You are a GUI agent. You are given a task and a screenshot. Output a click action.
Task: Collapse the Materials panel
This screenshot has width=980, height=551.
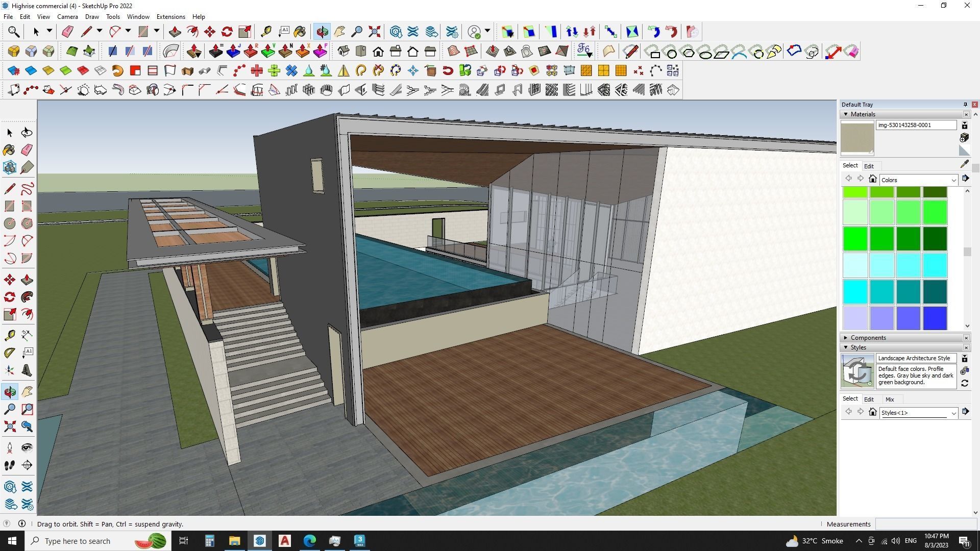[846, 114]
